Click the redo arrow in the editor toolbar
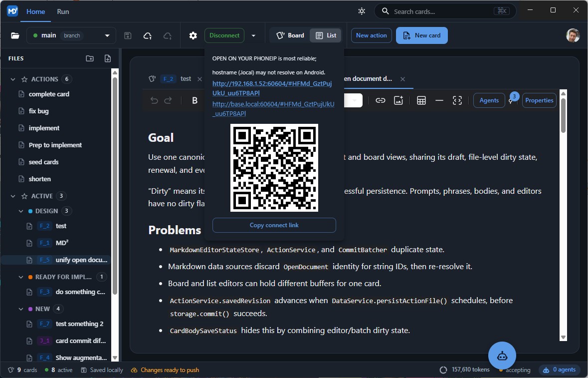The image size is (588, 378). click(x=168, y=100)
